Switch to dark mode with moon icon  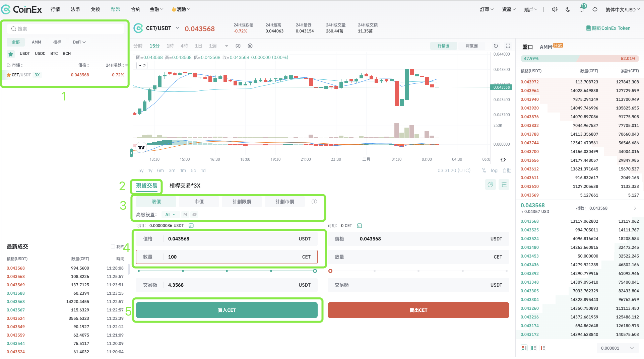568,9
